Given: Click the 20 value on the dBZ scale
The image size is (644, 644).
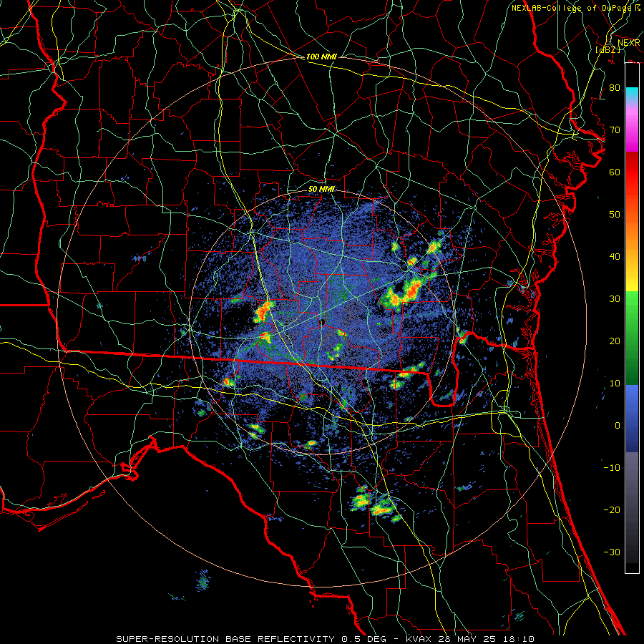Looking at the screenshot, I should 615,341.
